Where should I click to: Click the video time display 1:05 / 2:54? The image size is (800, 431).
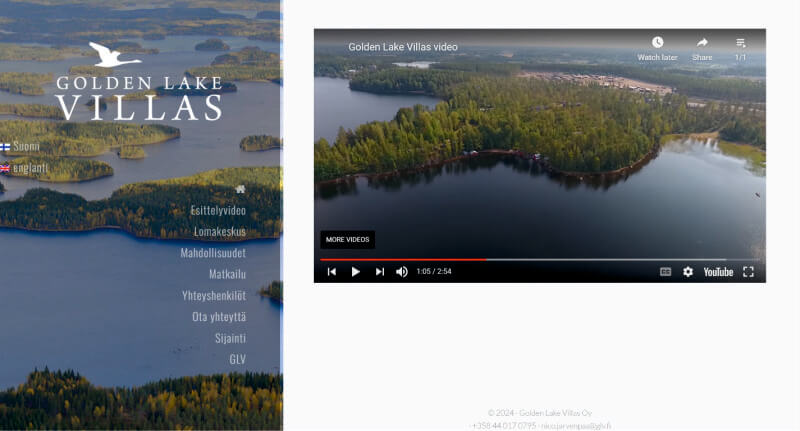point(434,271)
